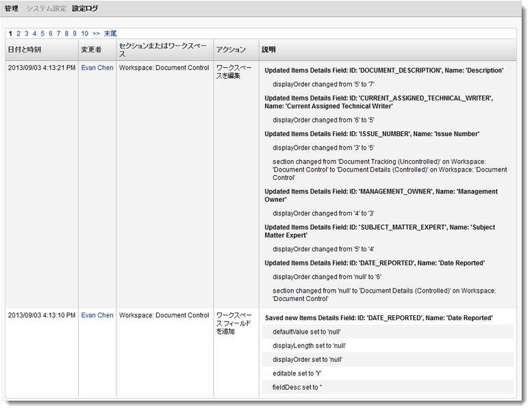Screen dimensions: 532x411
Task: Select defaultValue set to 'null' line
Action: pyautogui.click(x=388, y=332)
